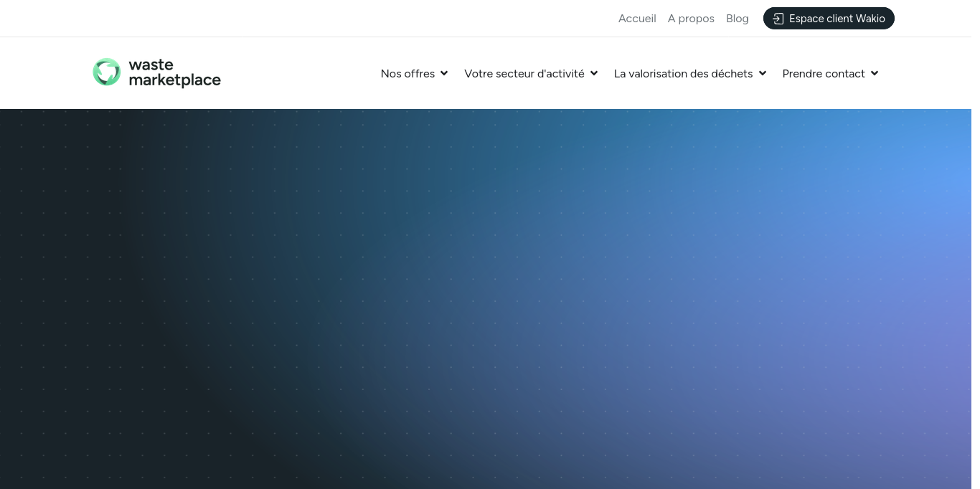Viewport: 980px width, 489px height.
Task: Go to the Blog link
Action: click(737, 19)
